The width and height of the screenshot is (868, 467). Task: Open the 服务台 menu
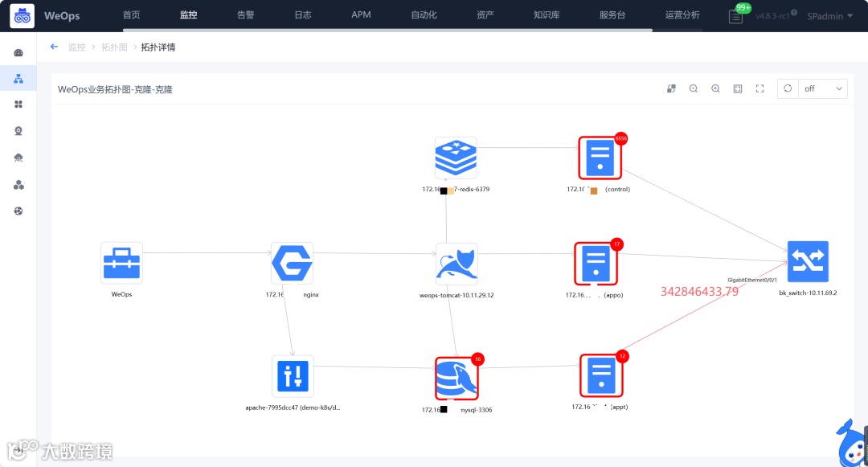(612, 15)
